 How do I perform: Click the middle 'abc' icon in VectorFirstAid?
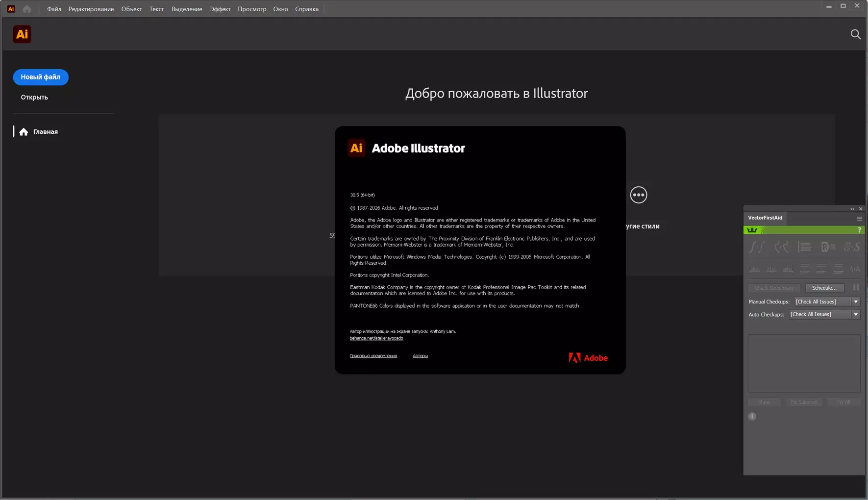click(771, 269)
